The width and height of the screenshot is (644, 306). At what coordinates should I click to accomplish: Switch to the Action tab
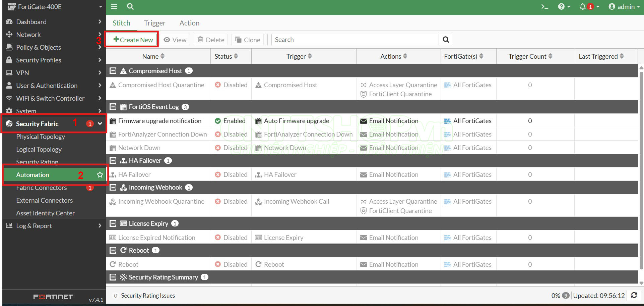(x=189, y=23)
